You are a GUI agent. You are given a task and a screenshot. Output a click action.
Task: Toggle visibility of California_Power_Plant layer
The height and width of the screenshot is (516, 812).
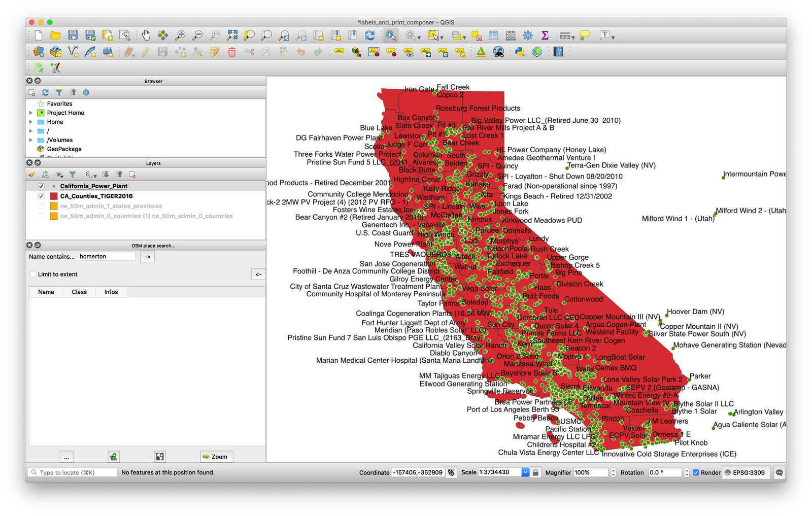[x=41, y=186]
